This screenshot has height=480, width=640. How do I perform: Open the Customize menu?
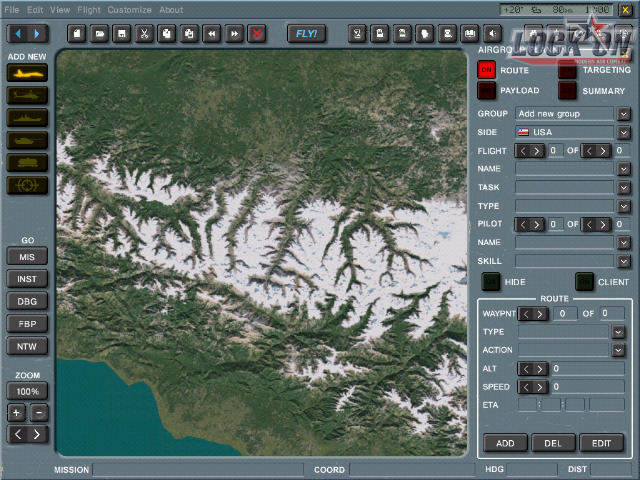pyautogui.click(x=129, y=9)
